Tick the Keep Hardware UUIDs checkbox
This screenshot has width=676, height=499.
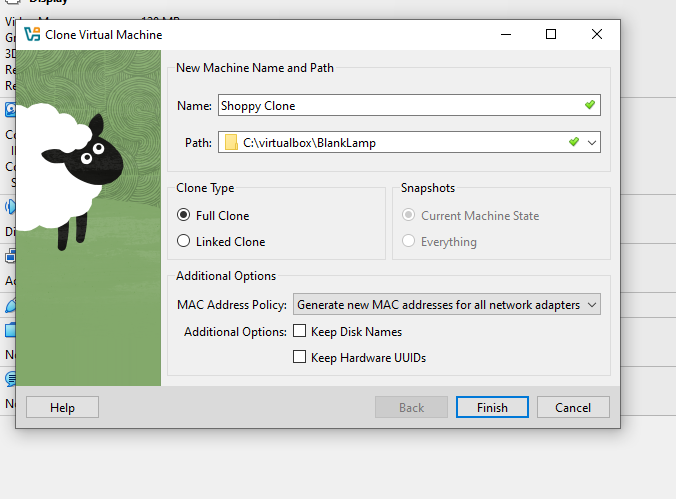(x=299, y=357)
